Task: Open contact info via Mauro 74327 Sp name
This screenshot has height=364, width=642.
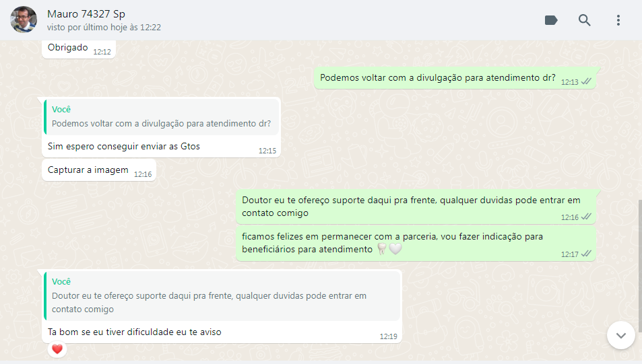Action: [86, 14]
